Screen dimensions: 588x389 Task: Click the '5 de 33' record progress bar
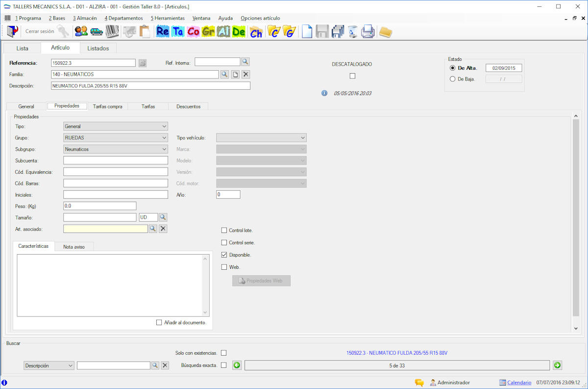[x=397, y=365]
